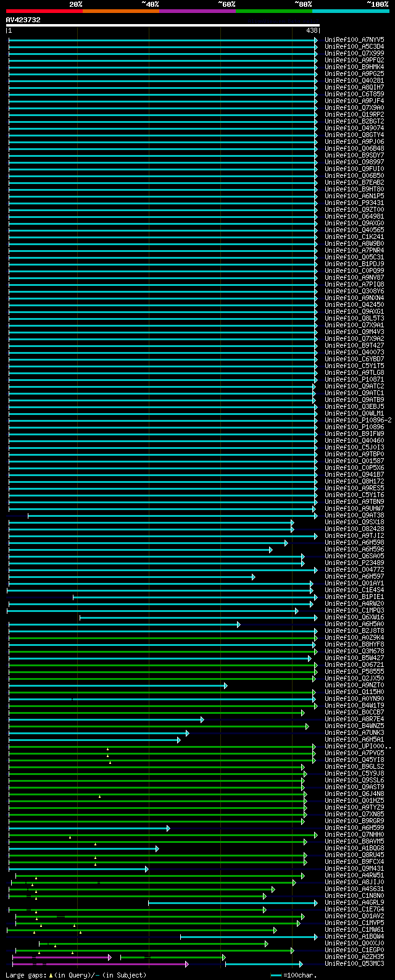
Task: Select label UniRef100_Q6XW16
Action: 354,617
